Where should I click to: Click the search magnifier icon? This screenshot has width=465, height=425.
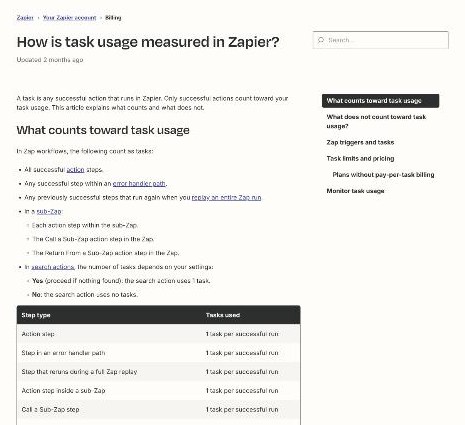pos(321,40)
